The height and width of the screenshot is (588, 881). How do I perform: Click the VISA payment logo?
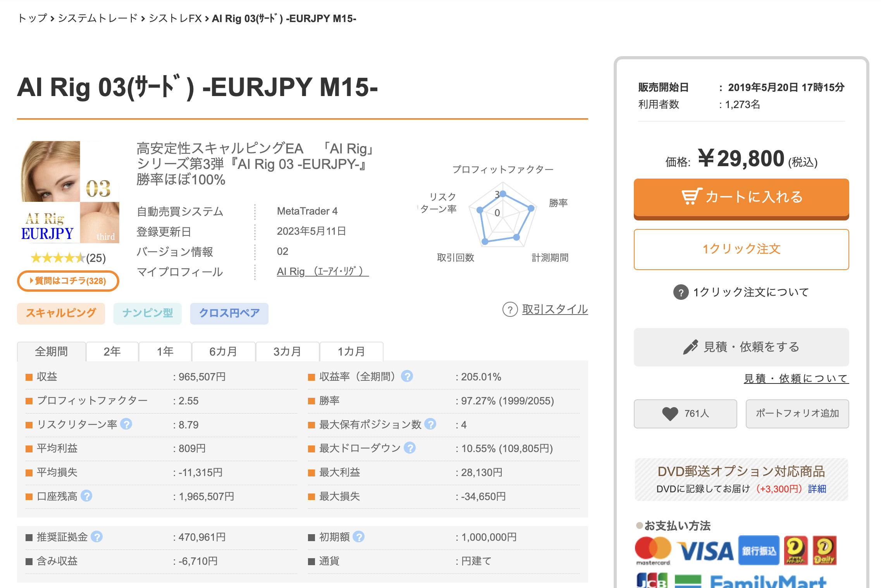click(705, 551)
